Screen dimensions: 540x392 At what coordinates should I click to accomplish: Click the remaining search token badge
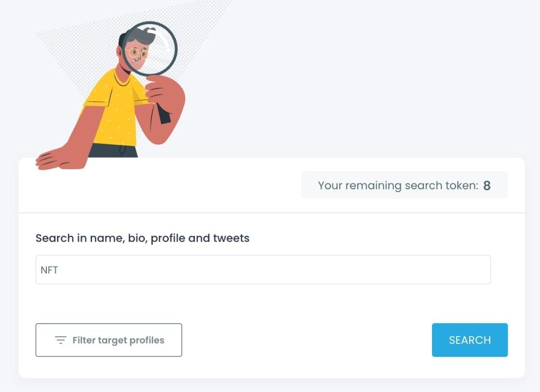(405, 185)
